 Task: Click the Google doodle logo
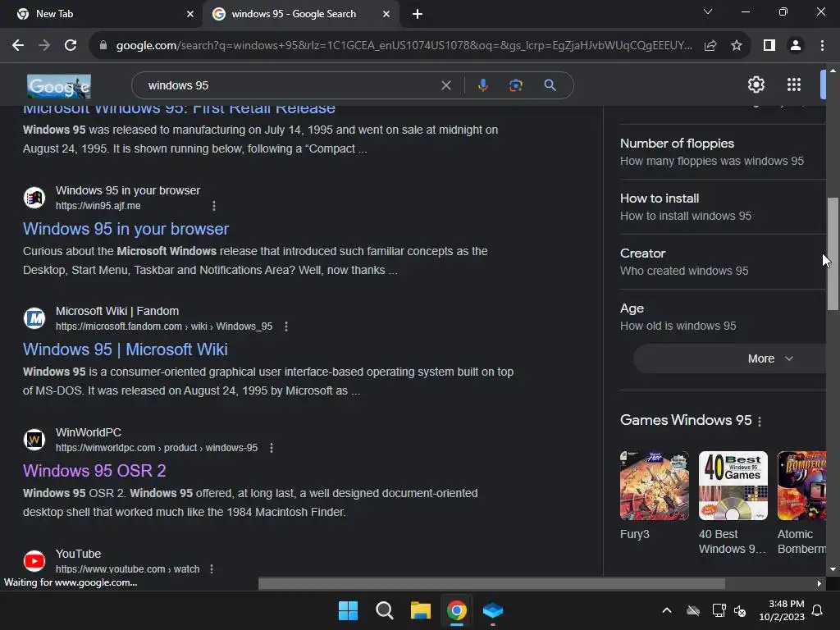coord(59,86)
